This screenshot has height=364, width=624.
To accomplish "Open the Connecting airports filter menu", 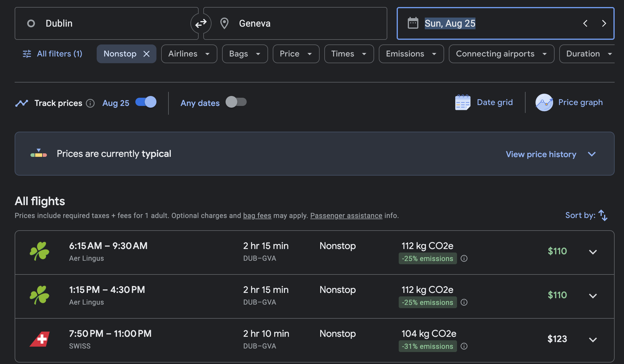I will pyautogui.click(x=501, y=54).
